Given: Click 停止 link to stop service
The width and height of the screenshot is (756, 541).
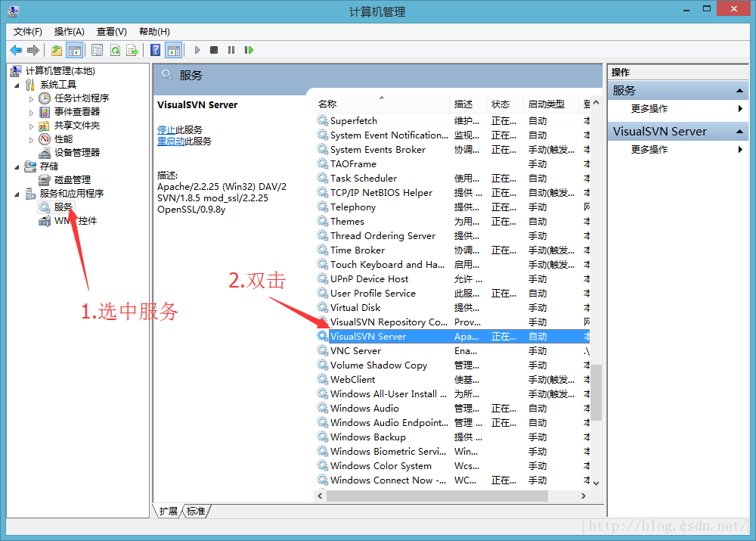Looking at the screenshot, I should 166,130.
